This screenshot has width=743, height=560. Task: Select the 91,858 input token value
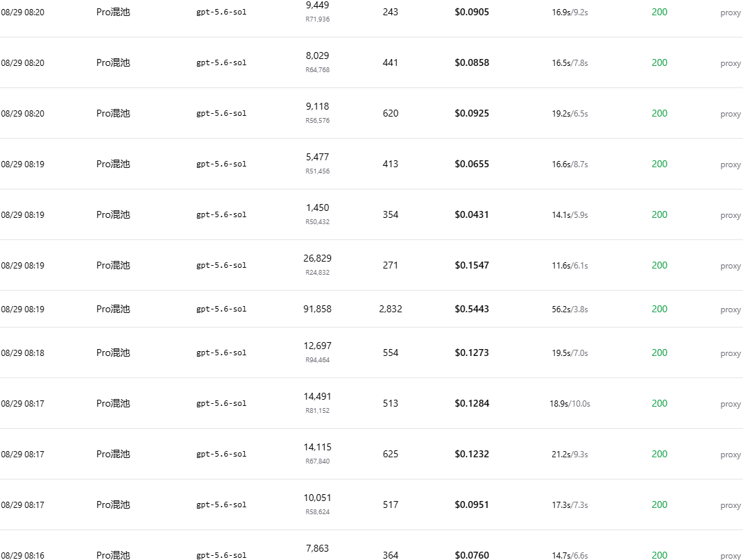(x=317, y=309)
